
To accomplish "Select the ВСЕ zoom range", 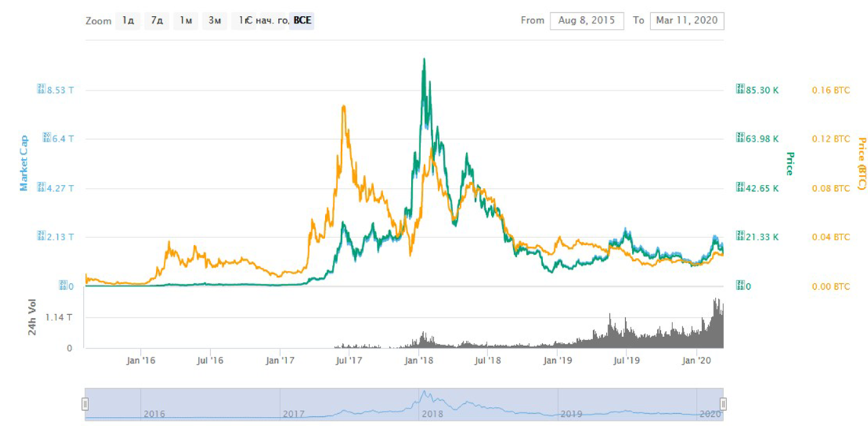I will tap(302, 21).
